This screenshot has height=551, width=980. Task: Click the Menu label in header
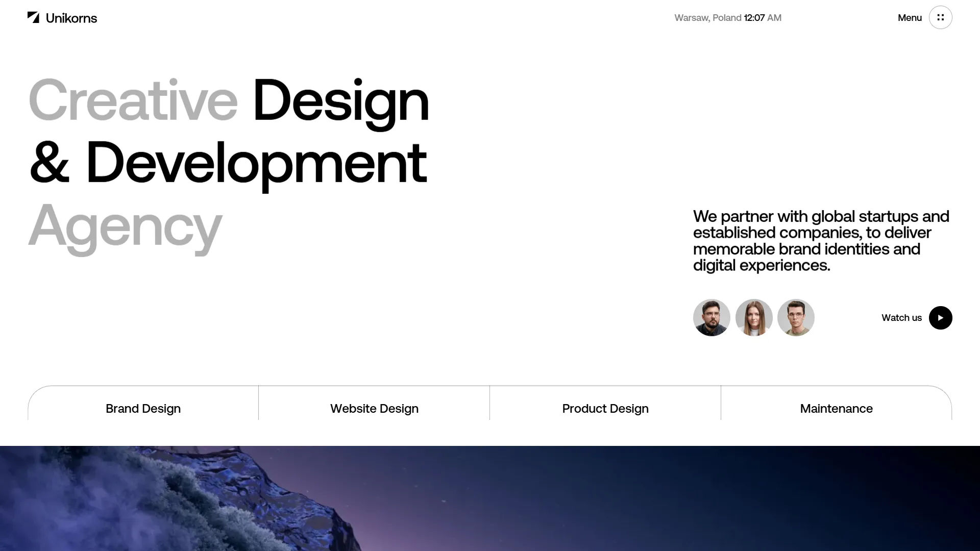(910, 18)
